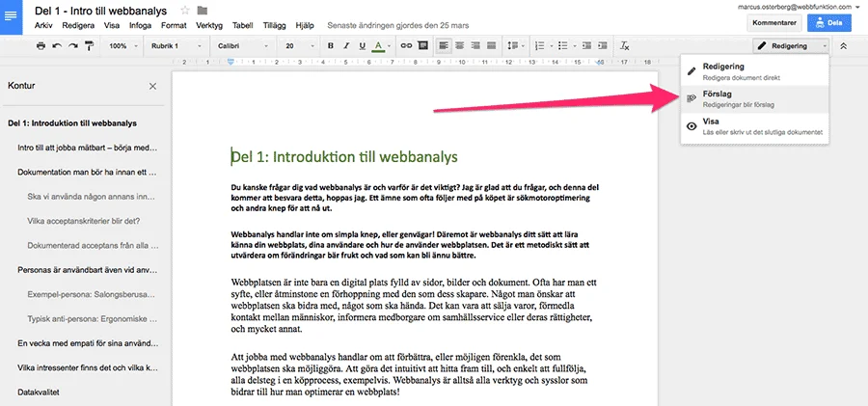Click the folder icon beside the title
Screen dimensions: 868x406
pos(203,11)
